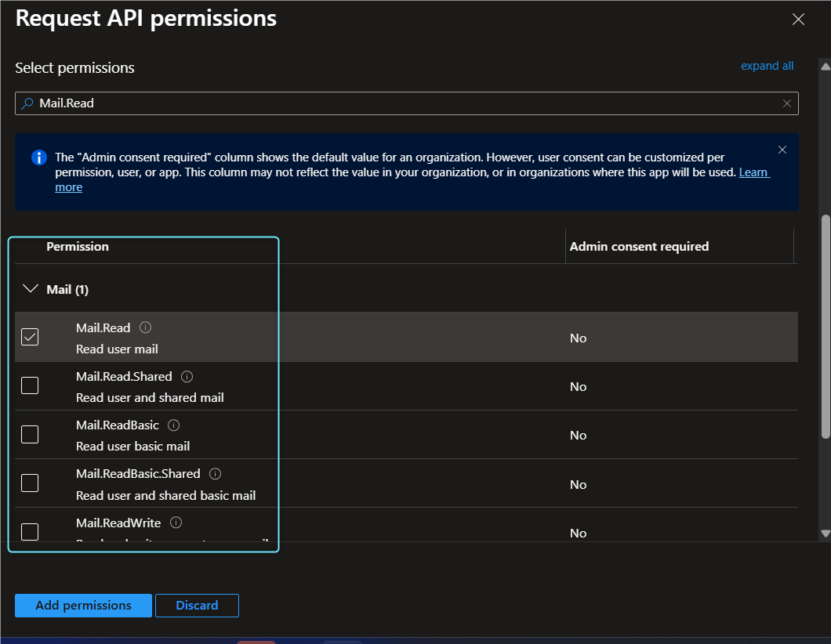Click 'Read user and shared basic mail' text
Screen dimensions: 831x644
(x=166, y=496)
